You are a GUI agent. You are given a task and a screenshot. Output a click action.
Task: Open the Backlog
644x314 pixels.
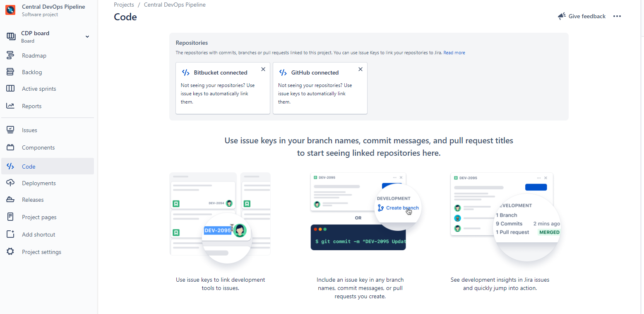pyautogui.click(x=31, y=72)
